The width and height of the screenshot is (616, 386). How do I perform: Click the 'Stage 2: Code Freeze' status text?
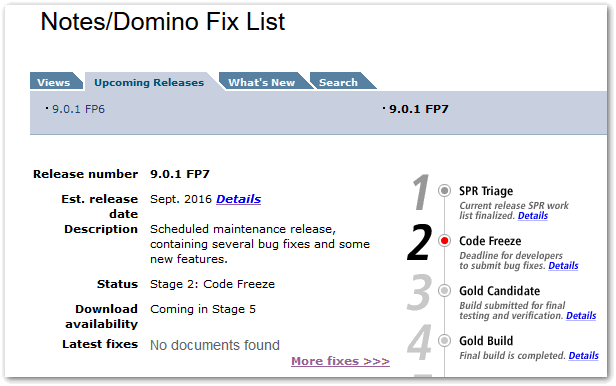click(213, 284)
